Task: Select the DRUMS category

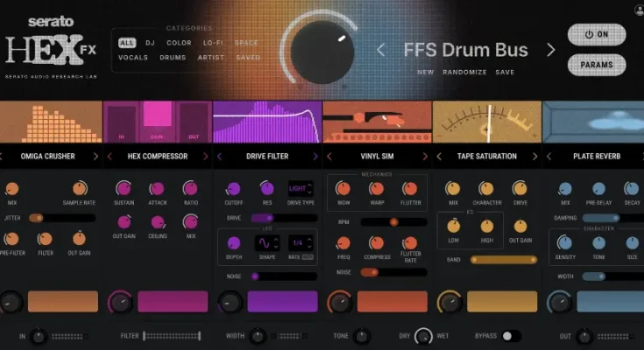Action: click(173, 58)
